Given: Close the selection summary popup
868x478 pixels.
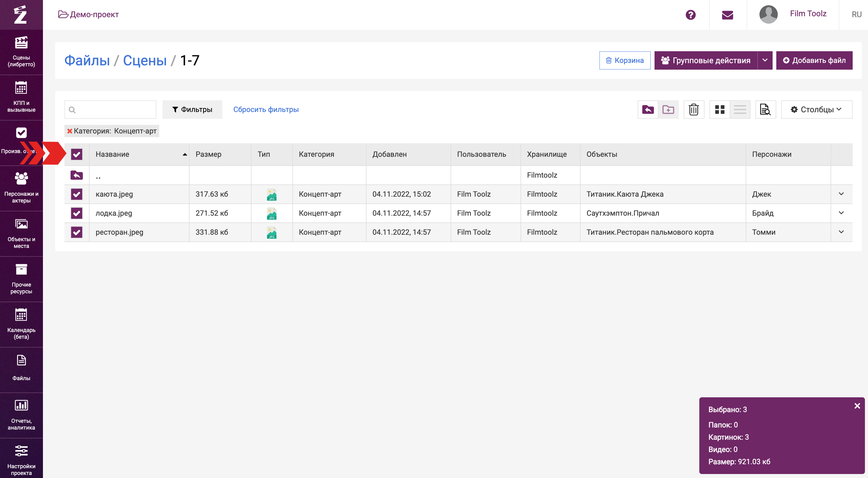Looking at the screenshot, I should [857, 406].
